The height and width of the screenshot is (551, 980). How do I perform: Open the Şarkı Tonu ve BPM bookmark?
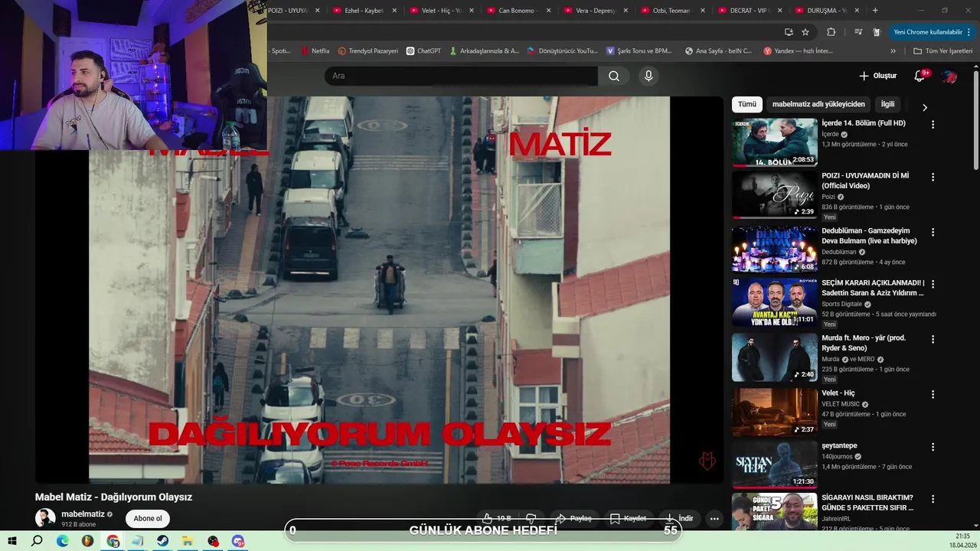click(x=639, y=51)
